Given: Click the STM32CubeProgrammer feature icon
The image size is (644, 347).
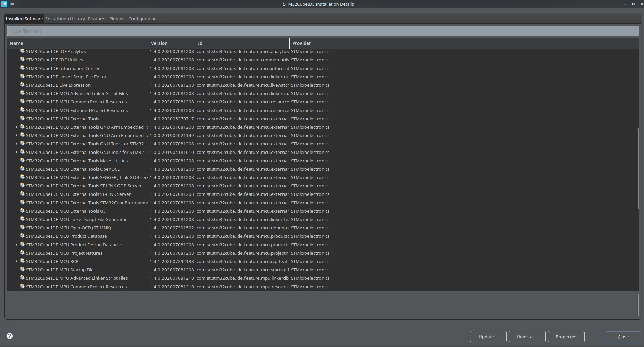Looking at the screenshot, I should point(23,203).
